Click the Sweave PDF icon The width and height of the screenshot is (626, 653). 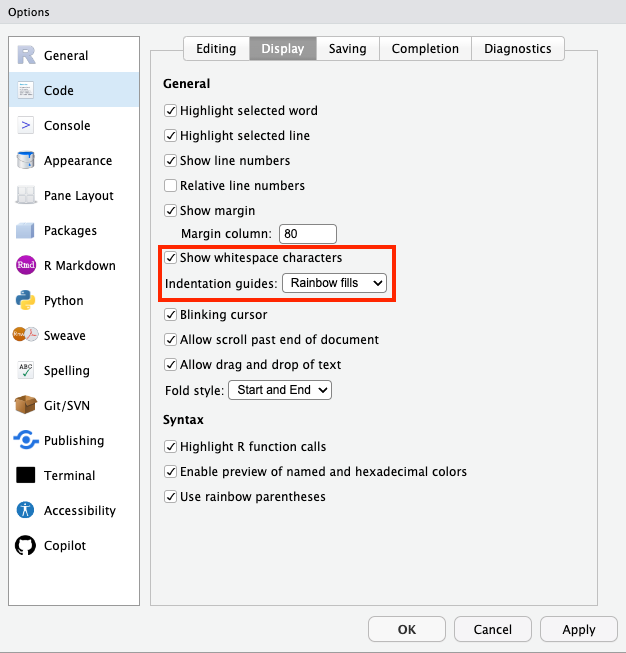pos(26,336)
